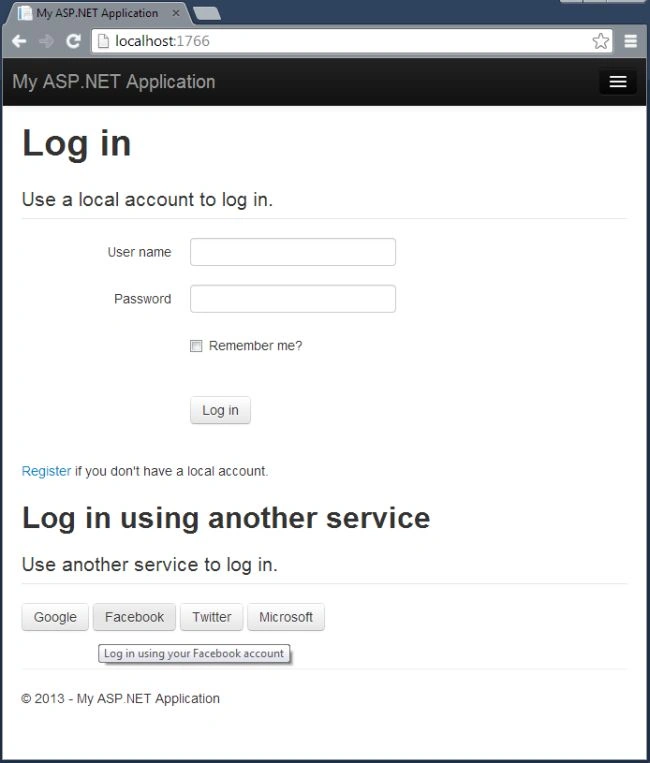
Task: Log in with the Twitter button
Action: click(212, 617)
